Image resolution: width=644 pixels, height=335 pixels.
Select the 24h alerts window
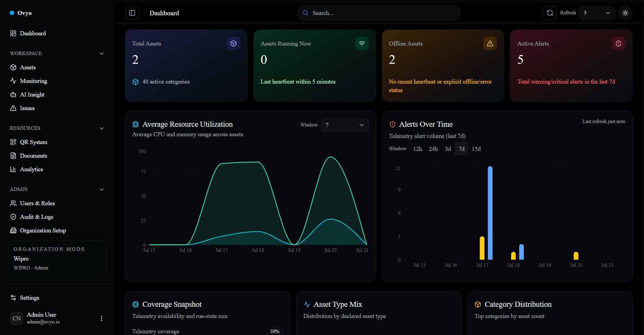click(433, 149)
